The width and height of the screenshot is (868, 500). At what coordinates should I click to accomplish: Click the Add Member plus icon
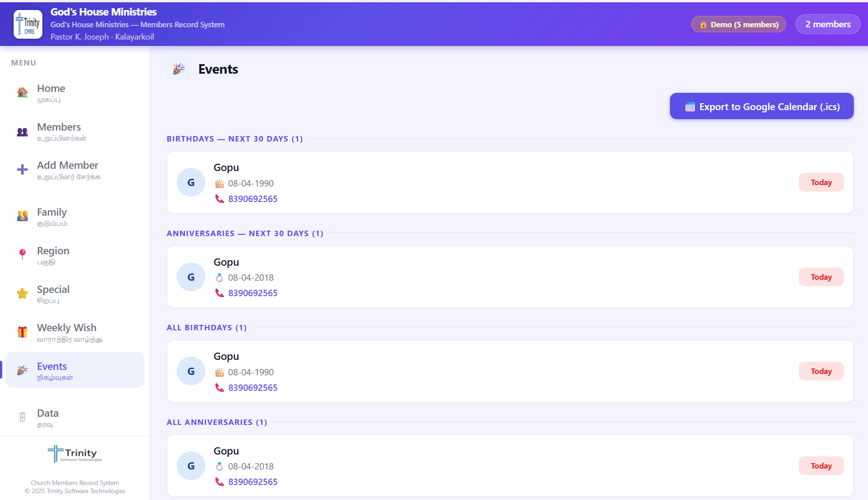pos(22,170)
